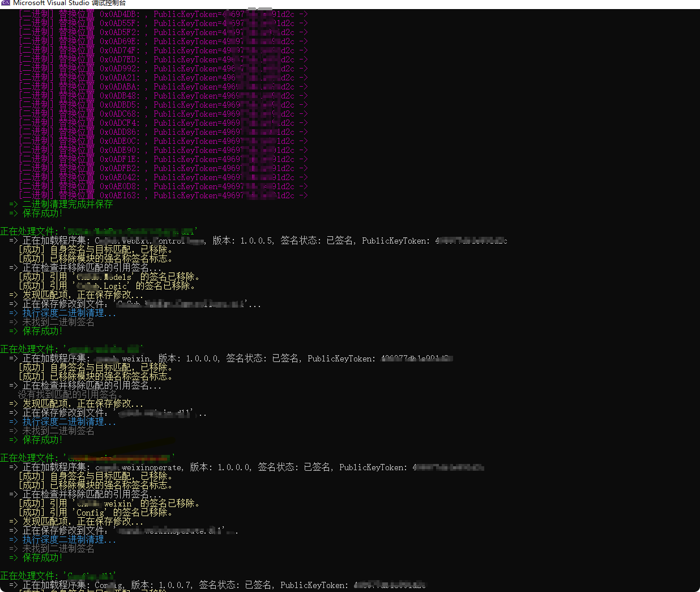The image size is (700, 592).
Task: Click the 0x0AD4DB address in first line
Action: pos(119,14)
